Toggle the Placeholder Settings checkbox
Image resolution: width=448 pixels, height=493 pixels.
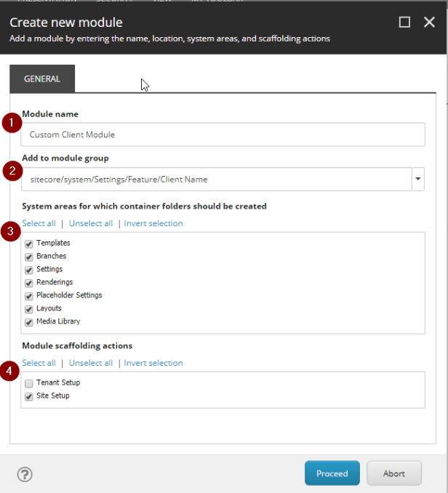click(29, 296)
